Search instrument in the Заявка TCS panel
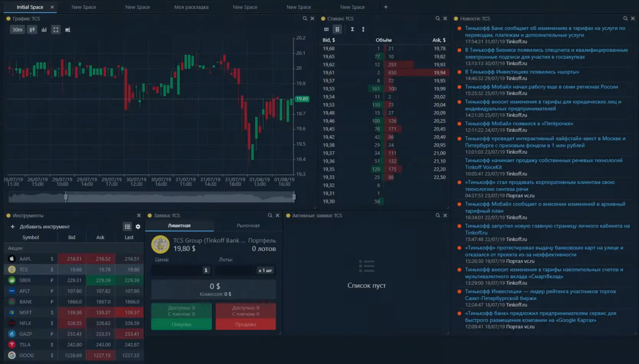Viewport: 639px width, 364px height. pyautogui.click(x=271, y=215)
